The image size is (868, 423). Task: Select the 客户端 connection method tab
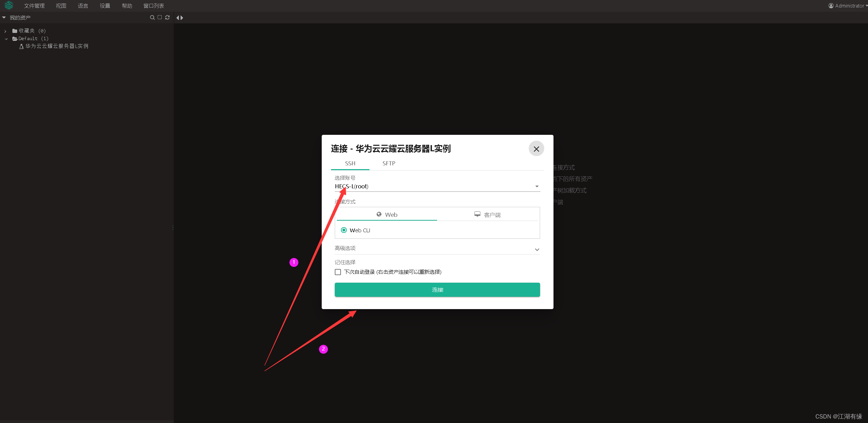(x=488, y=214)
